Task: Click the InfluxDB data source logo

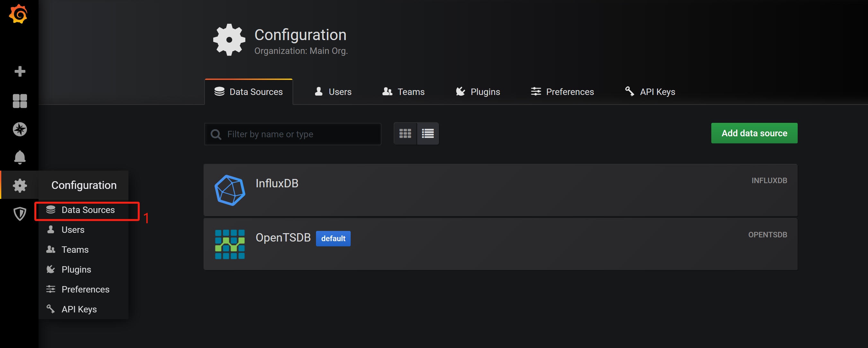Action: [x=230, y=190]
